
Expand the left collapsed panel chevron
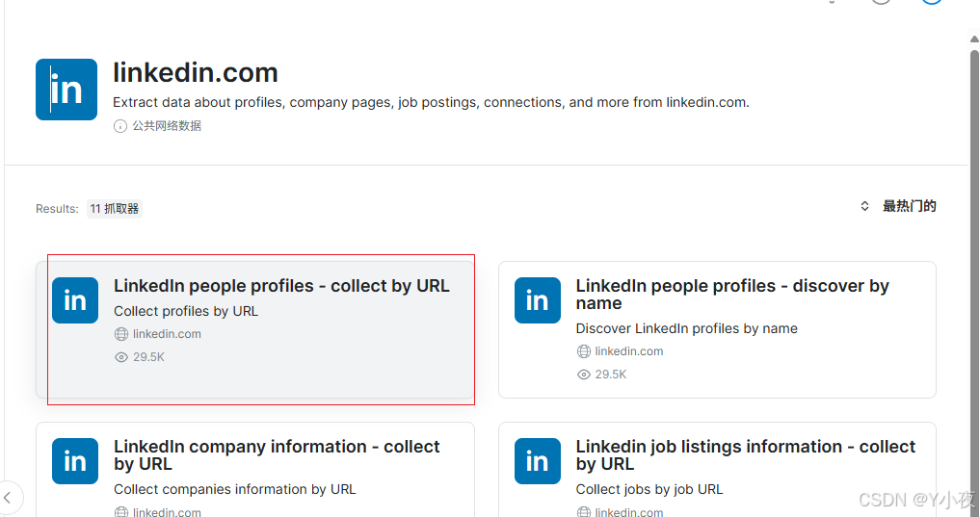click(x=8, y=498)
